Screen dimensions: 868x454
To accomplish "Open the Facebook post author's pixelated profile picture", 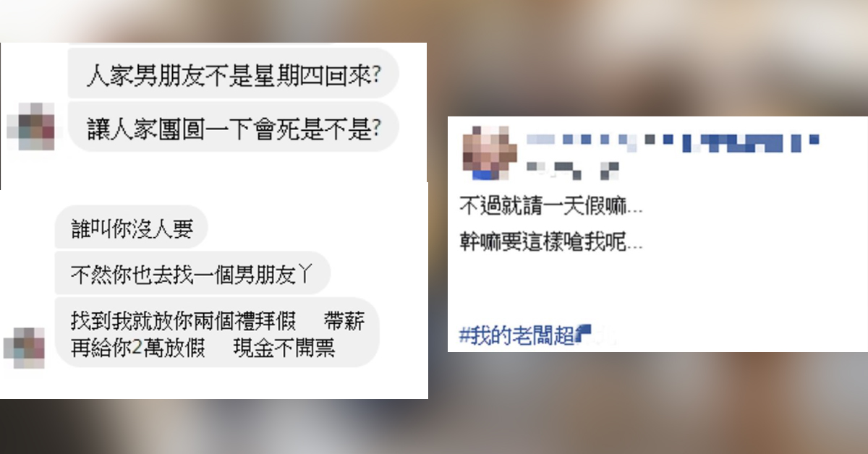I will [x=490, y=153].
